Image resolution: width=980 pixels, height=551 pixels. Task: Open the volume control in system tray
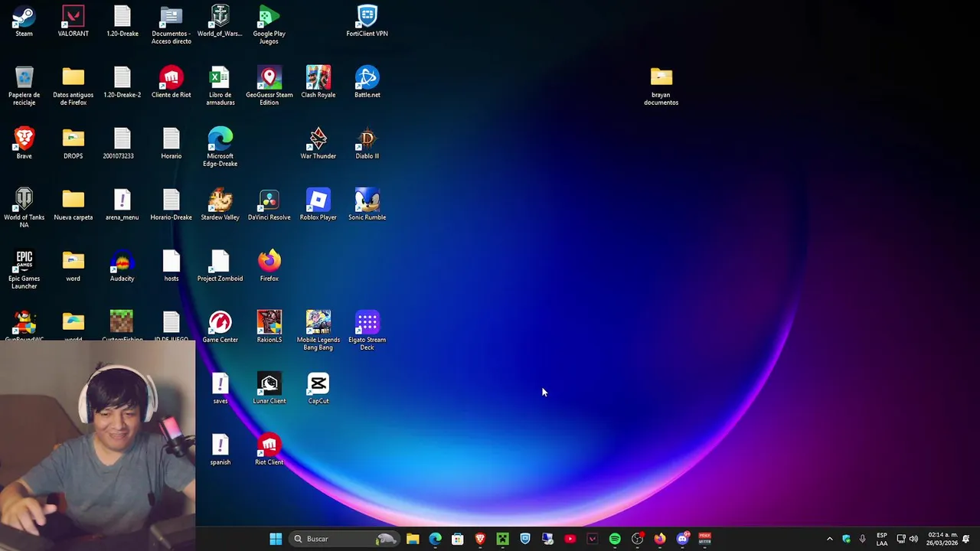coord(913,539)
